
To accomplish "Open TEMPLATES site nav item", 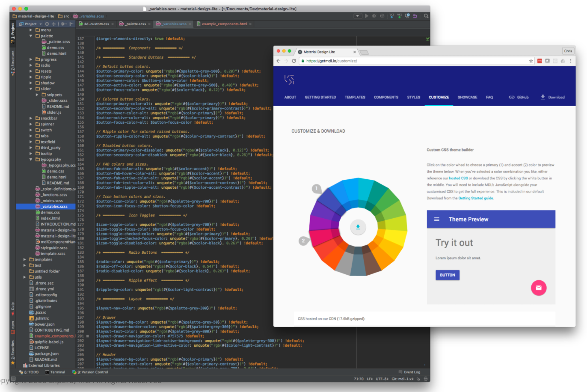I will (355, 98).
